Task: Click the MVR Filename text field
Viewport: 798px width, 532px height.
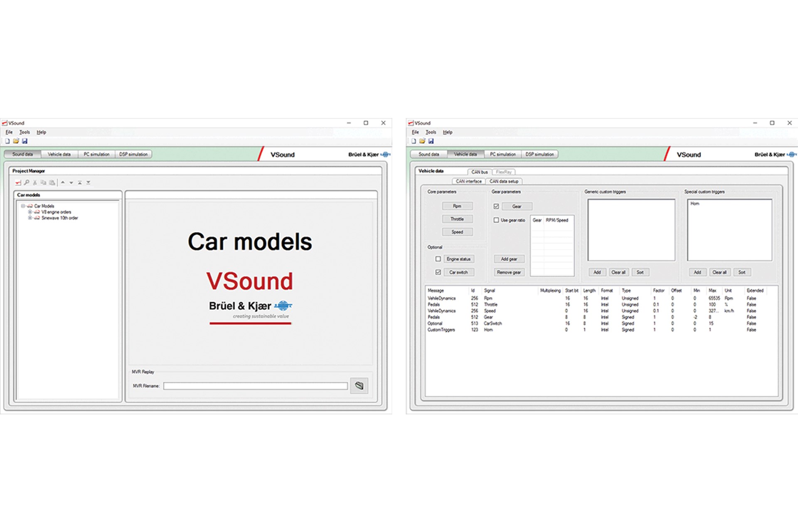Action: coord(255,386)
